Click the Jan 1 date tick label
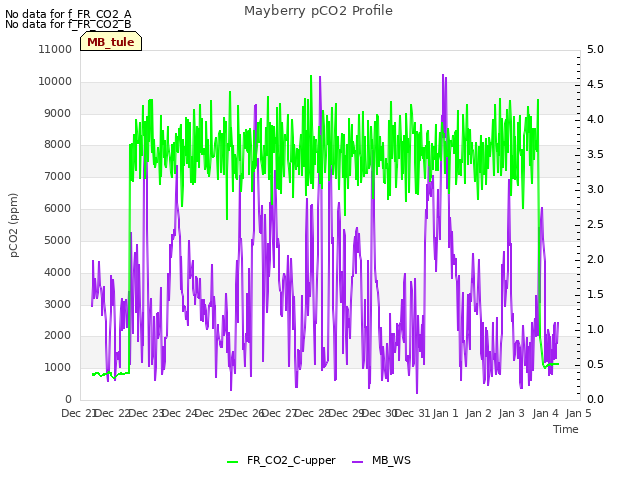 445,413
